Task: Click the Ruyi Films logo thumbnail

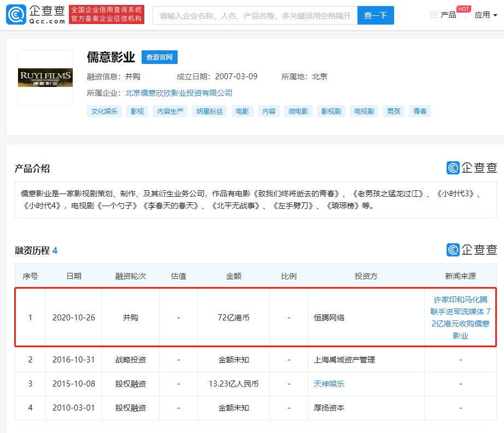Action: pos(45,78)
